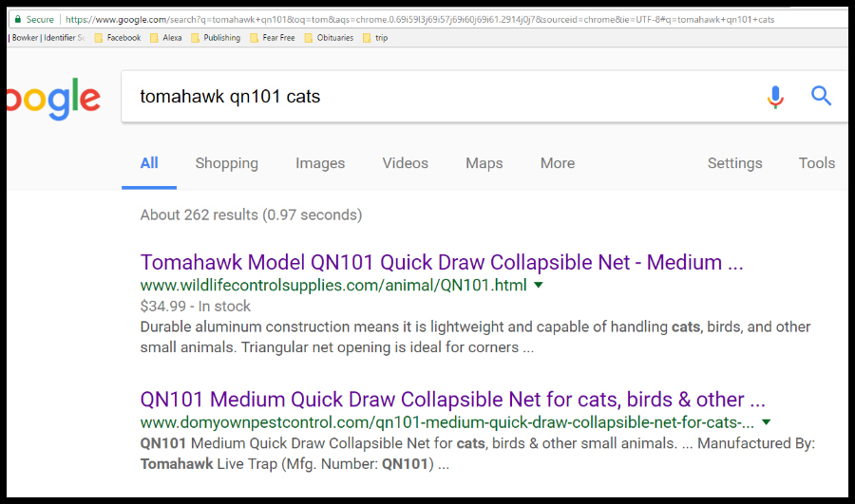
Task: Open the Tomahawk Model QN101 result link
Action: pyautogui.click(x=442, y=263)
